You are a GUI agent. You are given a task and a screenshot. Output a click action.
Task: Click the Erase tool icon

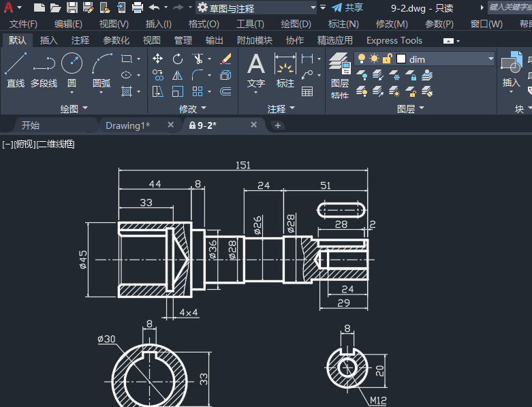point(226,59)
